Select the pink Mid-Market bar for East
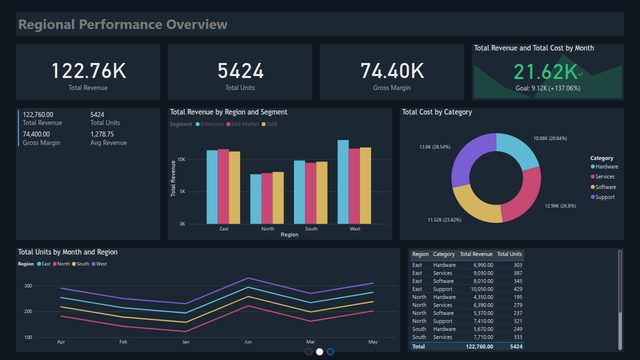640x360 pixels. pyautogui.click(x=223, y=187)
